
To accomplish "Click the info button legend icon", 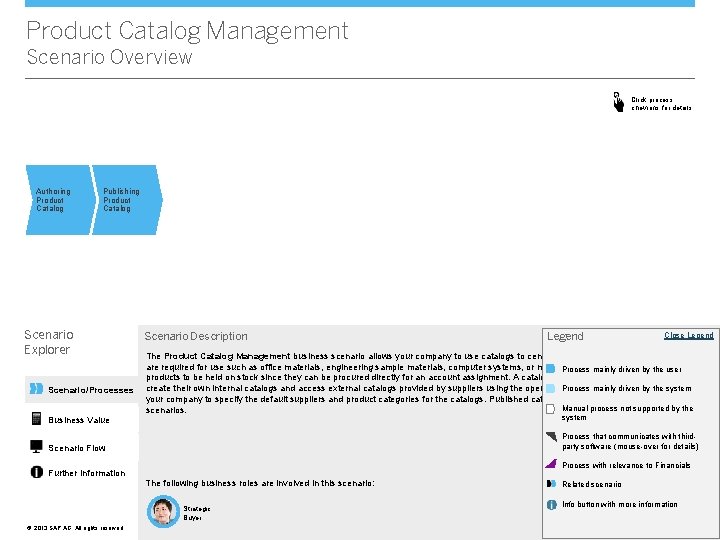I will (551, 505).
